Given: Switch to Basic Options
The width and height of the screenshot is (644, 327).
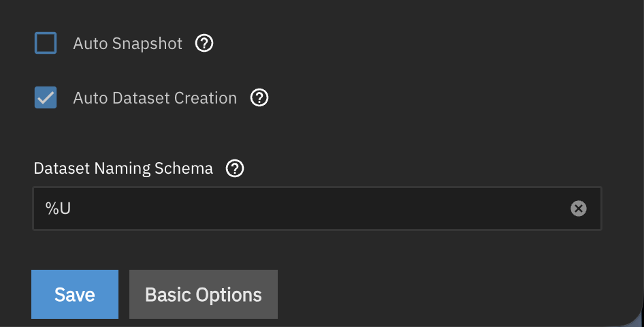Looking at the screenshot, I should point(203,294).
